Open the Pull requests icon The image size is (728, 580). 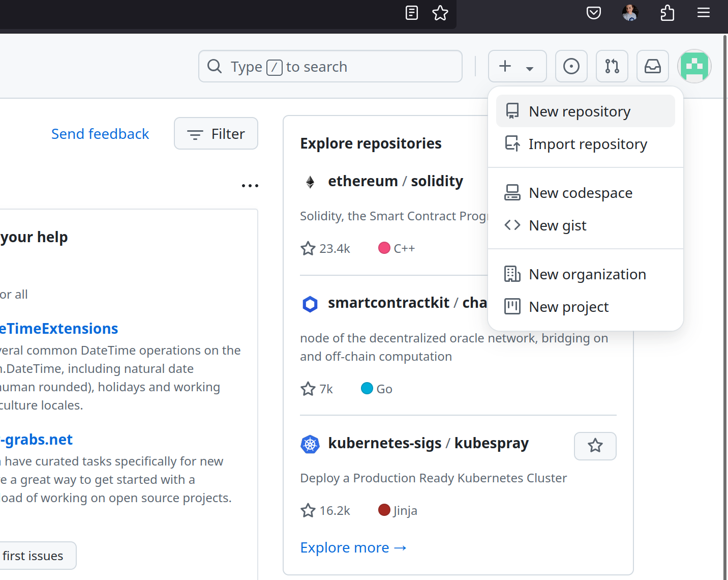pyautogui.click(x=612, y=66)
